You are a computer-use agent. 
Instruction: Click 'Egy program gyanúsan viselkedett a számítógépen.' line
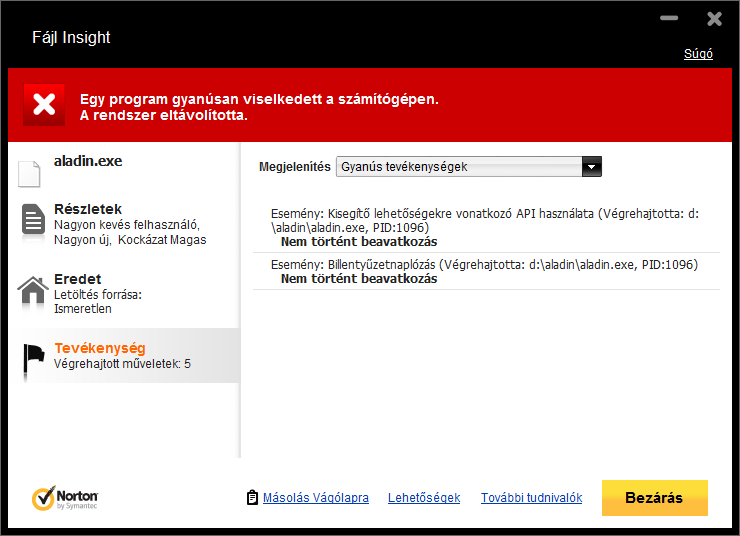click(x=259, y=99)
